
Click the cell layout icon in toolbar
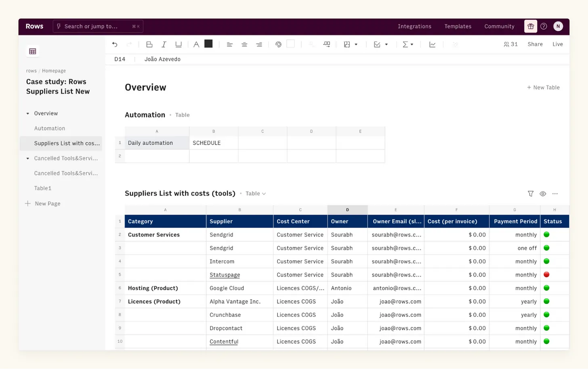coord(347,44)
